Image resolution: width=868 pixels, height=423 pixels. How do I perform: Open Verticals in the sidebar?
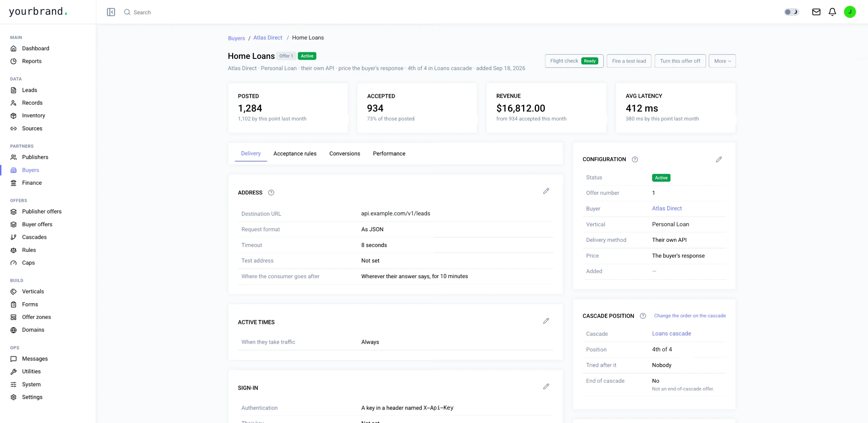point(33,291)
